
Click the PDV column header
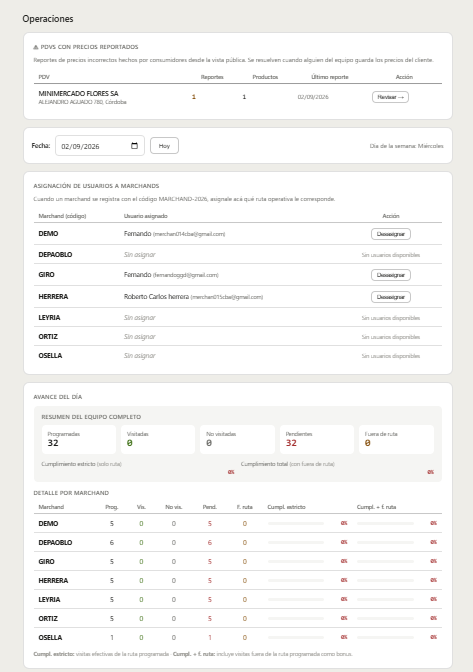point(44,77)
